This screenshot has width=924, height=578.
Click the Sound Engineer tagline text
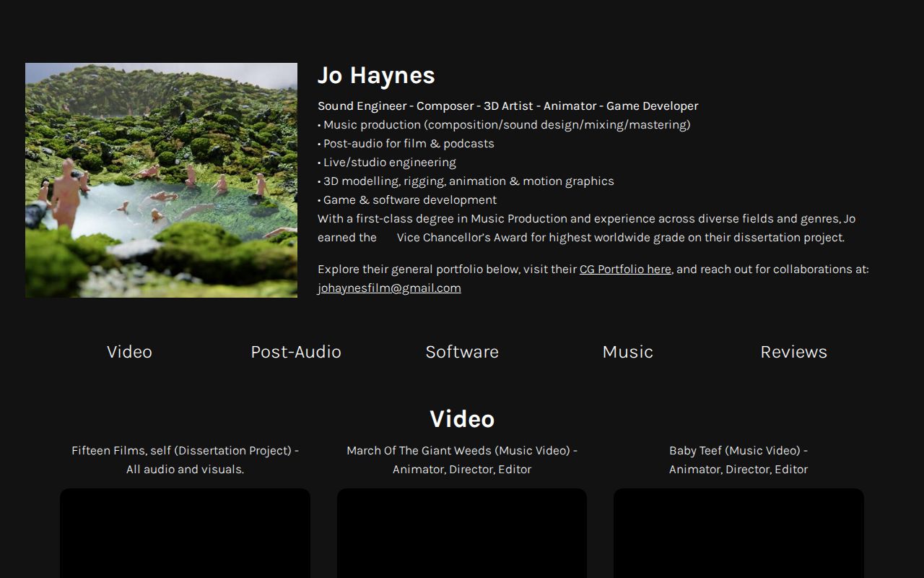click(507, 105)
